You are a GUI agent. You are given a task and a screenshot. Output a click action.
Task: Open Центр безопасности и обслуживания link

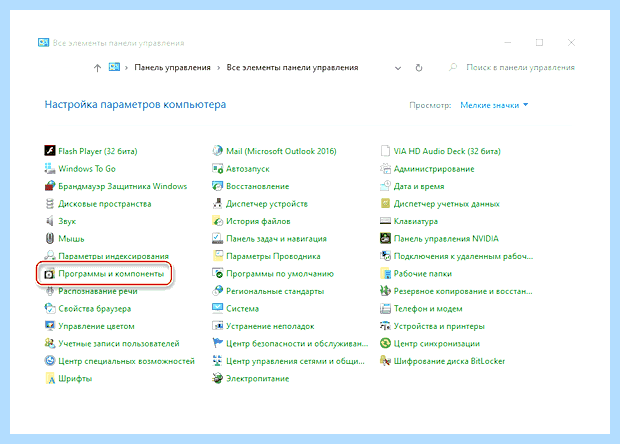tap(297, 344)
